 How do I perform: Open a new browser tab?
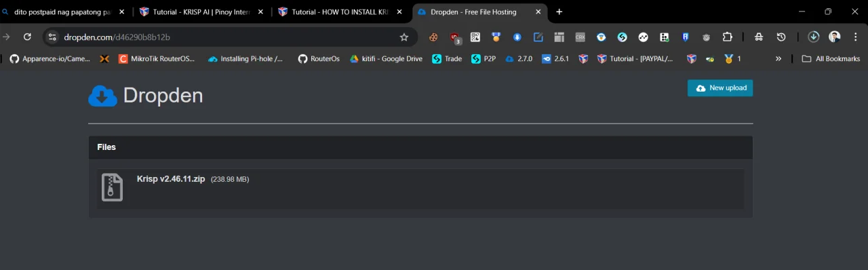tap(559, 12)
